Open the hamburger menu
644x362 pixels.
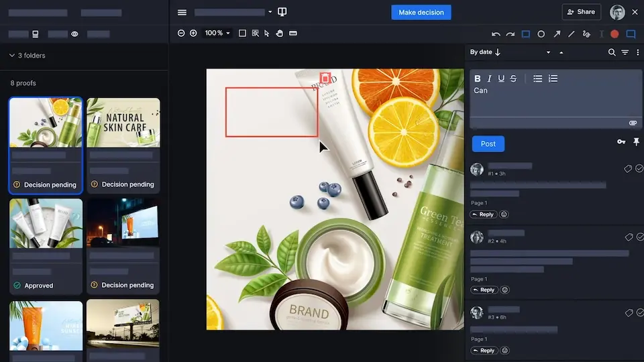182,12
